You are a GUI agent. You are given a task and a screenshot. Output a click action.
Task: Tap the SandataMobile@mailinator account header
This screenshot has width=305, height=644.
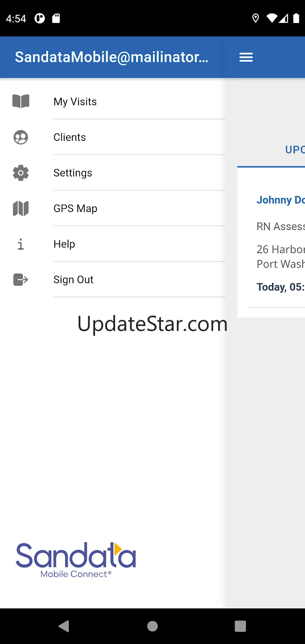tap(111, 57)
